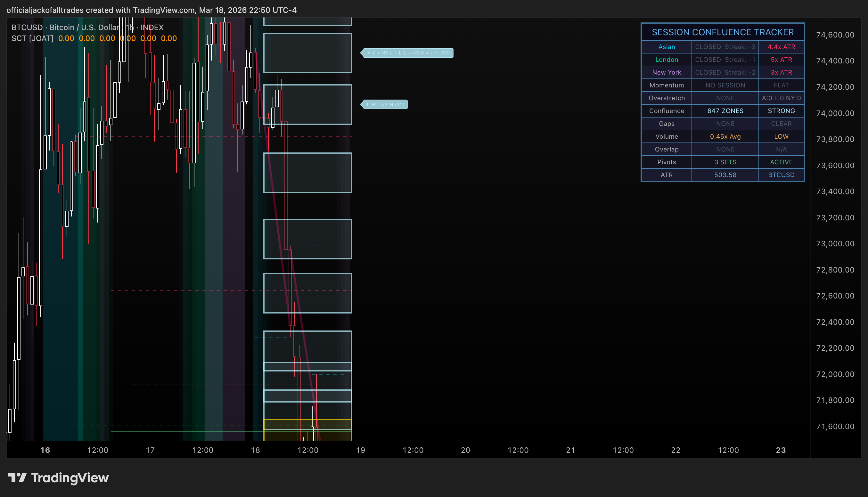Click the Momentum row label
The height and width of the screenshot is (497, 868).
tap(666, 85)
